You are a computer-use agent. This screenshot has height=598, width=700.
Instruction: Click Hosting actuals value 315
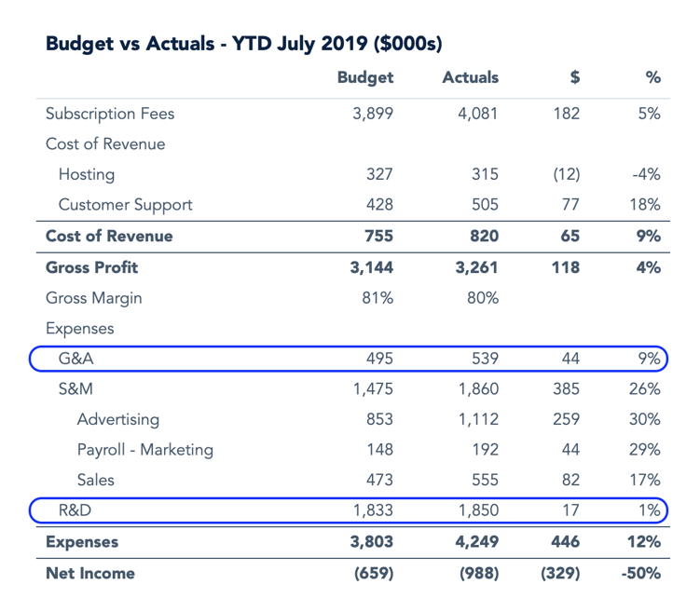coord(485,174)
